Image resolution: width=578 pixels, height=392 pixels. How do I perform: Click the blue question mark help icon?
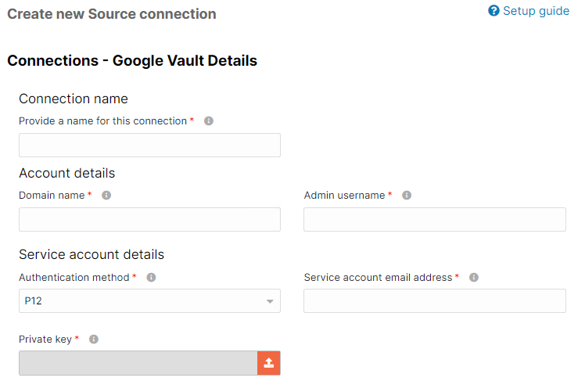click(494, 11)
